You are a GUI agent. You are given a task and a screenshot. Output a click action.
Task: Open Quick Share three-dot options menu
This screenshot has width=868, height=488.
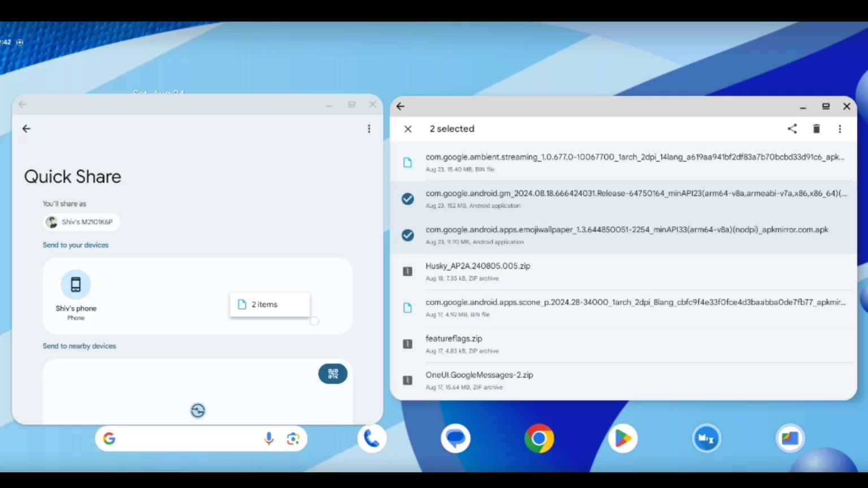click(369, 129)
